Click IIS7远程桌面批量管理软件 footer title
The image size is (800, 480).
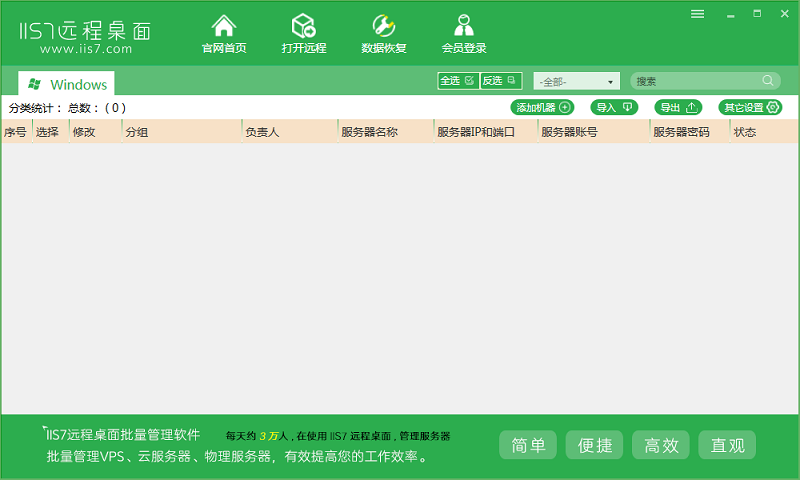pyautogui.click(x=121, y=434)
